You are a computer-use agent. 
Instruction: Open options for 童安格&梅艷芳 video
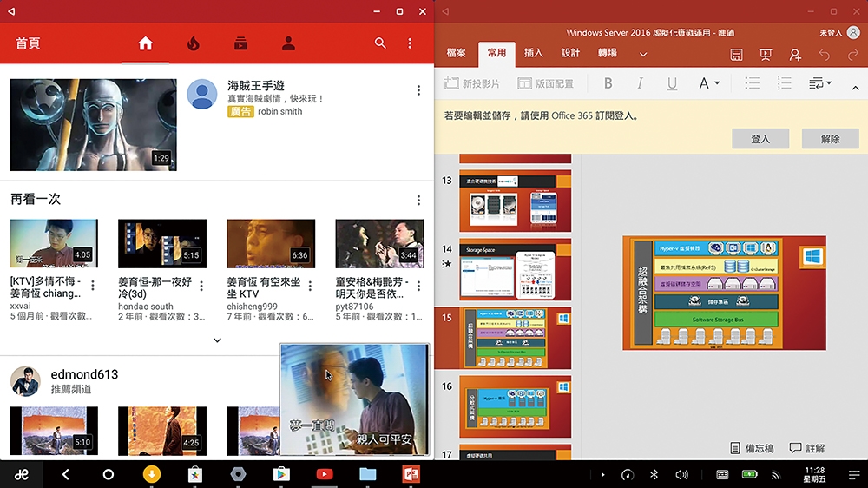point(418,286)
